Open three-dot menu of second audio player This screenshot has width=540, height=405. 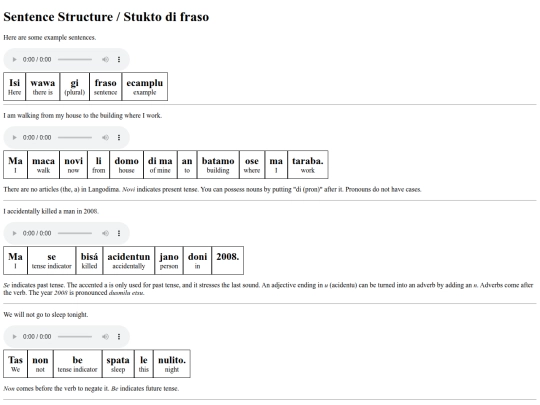click(x=119, y=137)
